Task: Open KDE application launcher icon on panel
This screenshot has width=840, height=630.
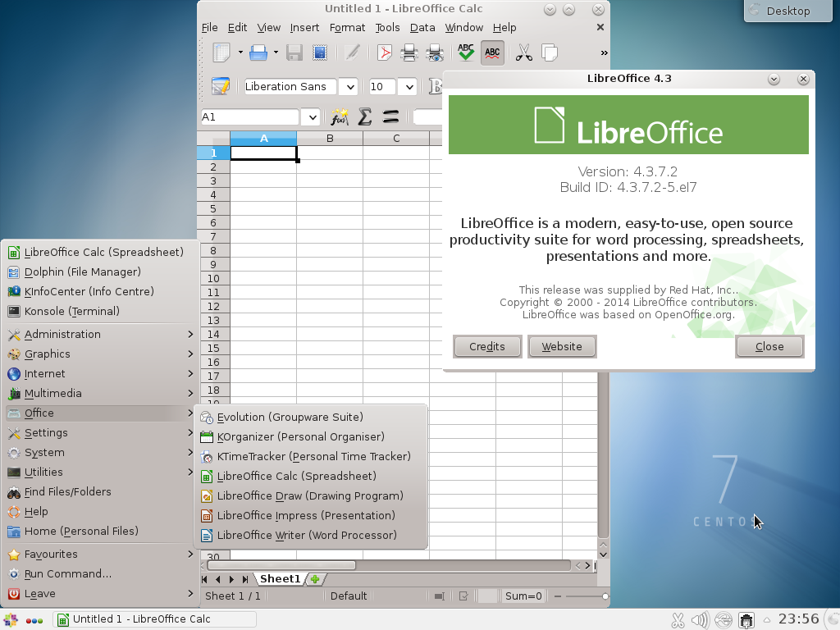Action: (x=11, y=620)
